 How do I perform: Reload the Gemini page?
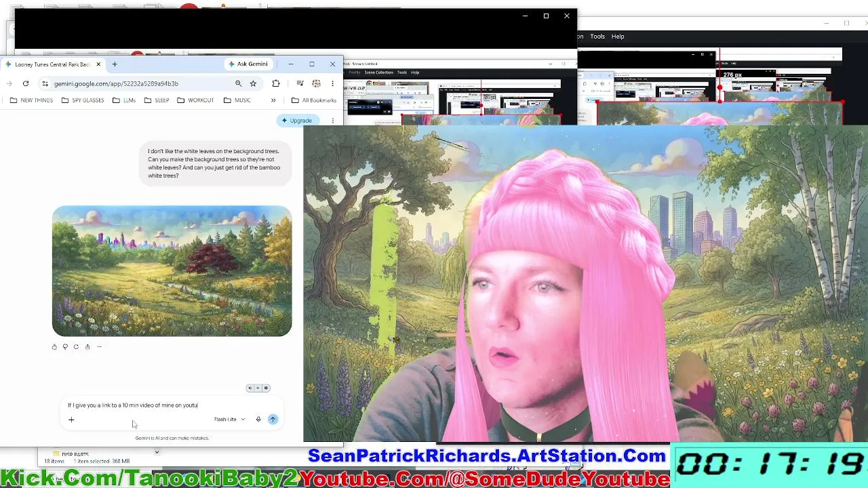click(x=26, y=83)
